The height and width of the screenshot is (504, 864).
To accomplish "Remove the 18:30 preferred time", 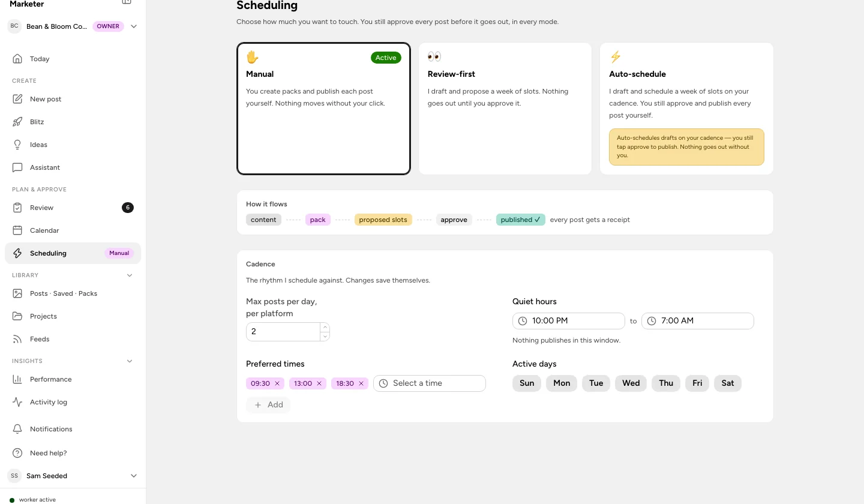I will click(361, 383).
